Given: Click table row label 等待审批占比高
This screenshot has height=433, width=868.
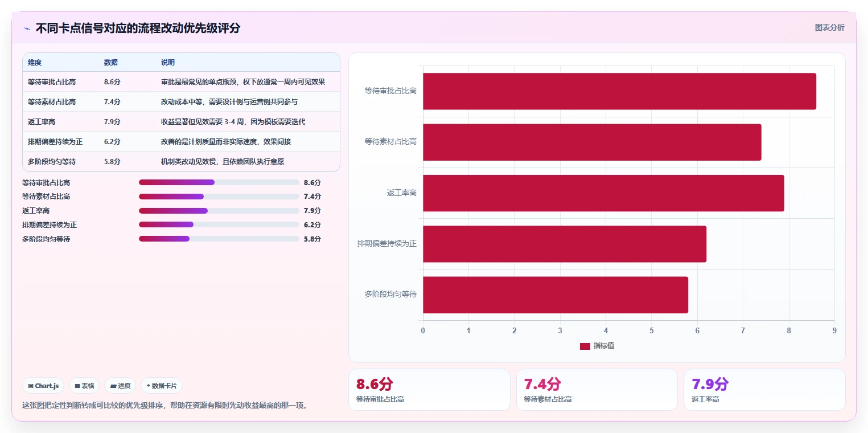Looking at the screenshot, I should tap(52, 81).
